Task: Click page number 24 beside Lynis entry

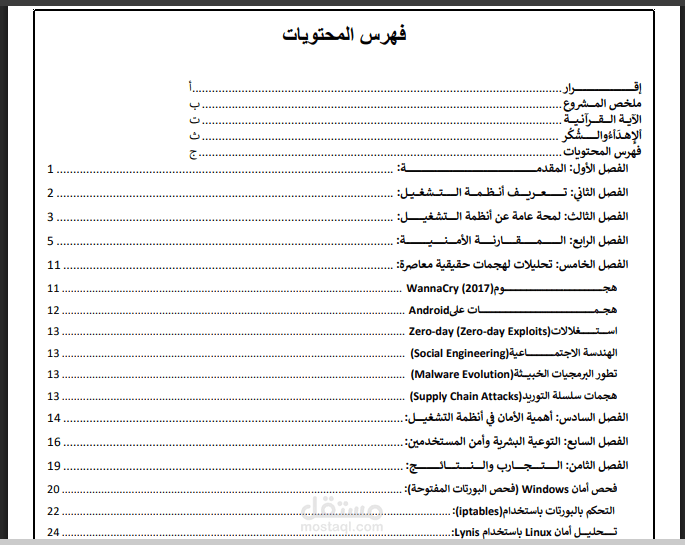Action: point(53,532)
